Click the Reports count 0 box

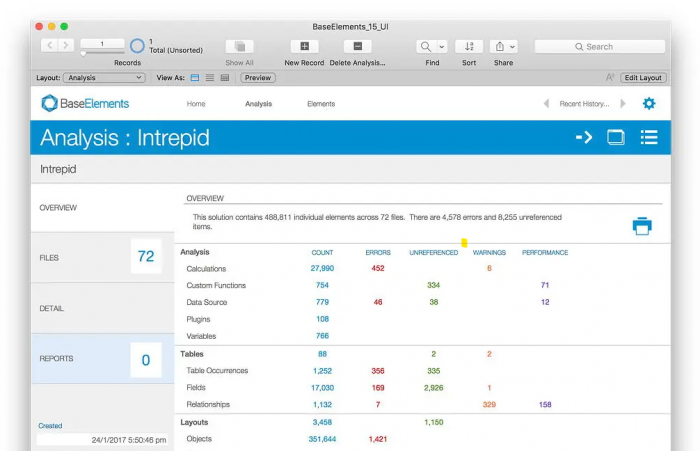pyautogui.click(x=146, y=360)
